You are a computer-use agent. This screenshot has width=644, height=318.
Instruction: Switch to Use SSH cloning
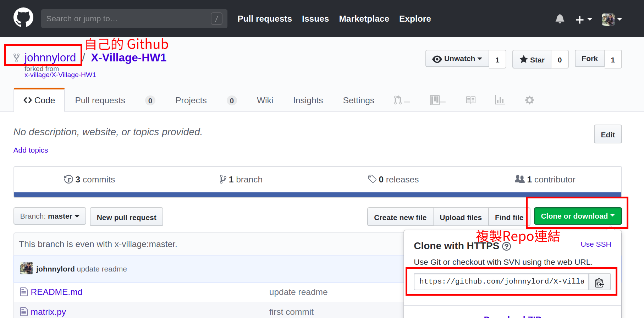click(x=596, y=244)
